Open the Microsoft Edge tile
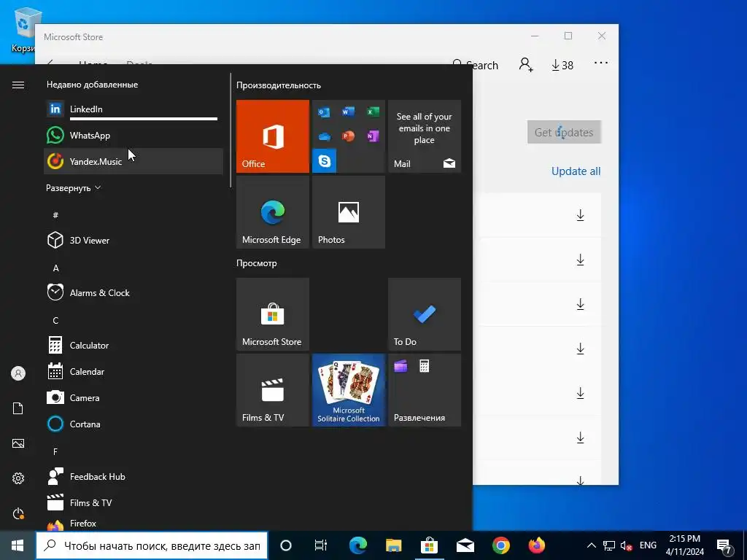The image size is (747, 560). (x=273, y=212)
